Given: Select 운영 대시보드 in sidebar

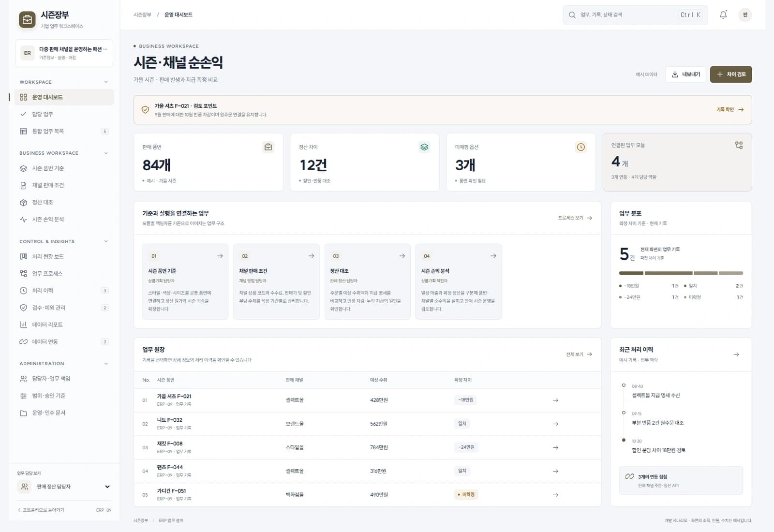Looking at the screenshot, I should click(64, 97).
